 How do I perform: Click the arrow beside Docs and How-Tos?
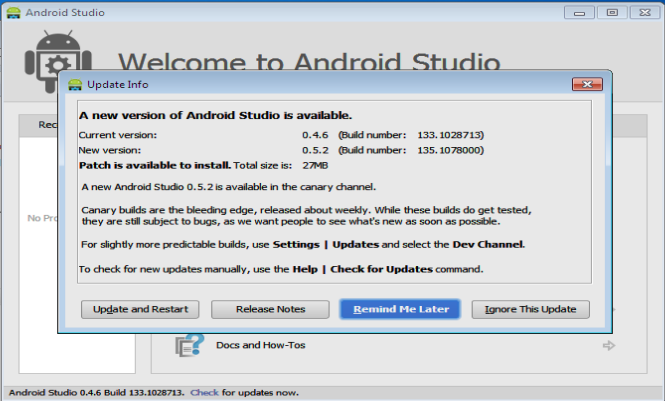[609, 345]
